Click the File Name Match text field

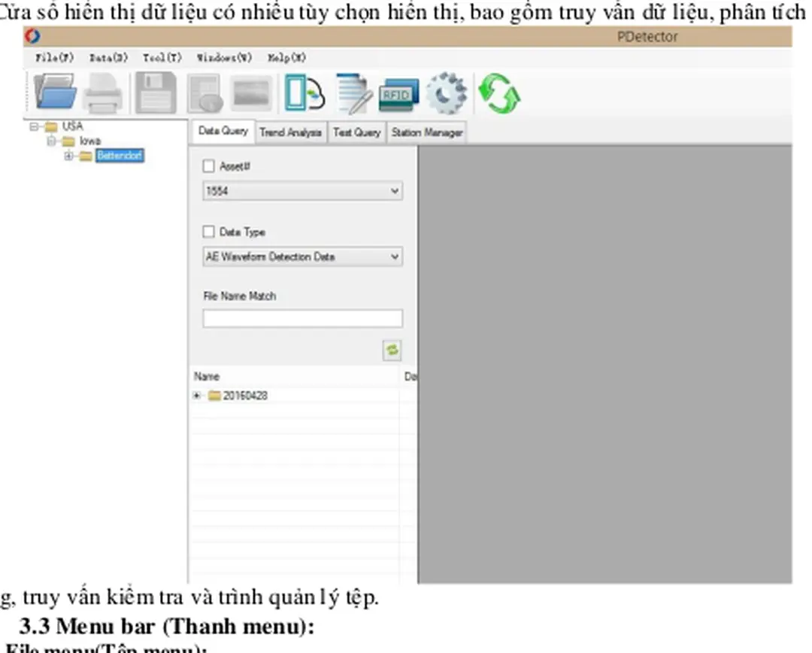pos(302,318)
